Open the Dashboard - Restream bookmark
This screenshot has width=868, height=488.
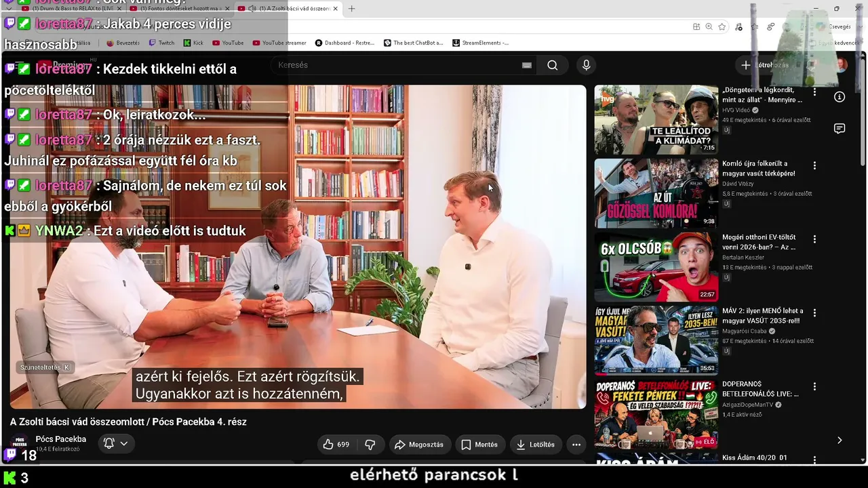point(344,43)
